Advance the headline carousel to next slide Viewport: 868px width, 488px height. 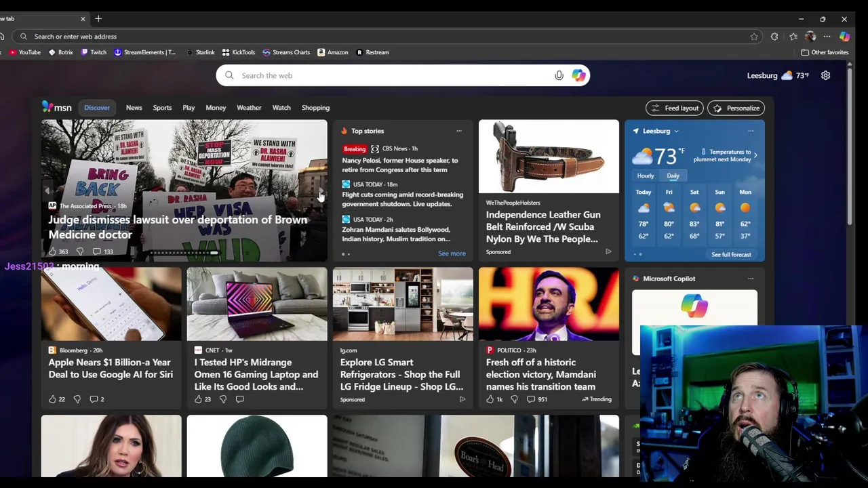pyautogui.click(x=321, y=191)
